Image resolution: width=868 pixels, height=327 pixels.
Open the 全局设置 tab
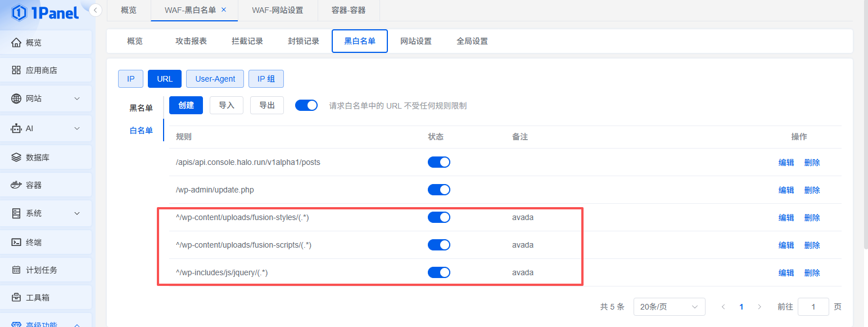(x=472, y=41)
